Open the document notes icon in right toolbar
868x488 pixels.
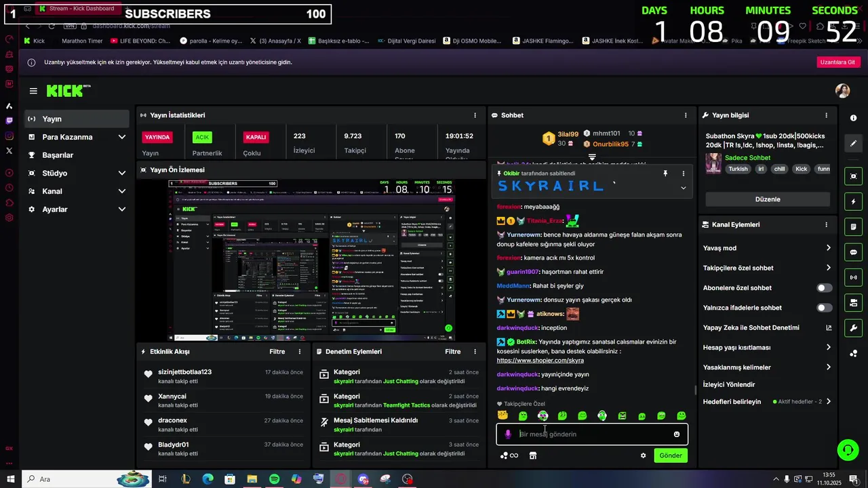coord(853,226)
